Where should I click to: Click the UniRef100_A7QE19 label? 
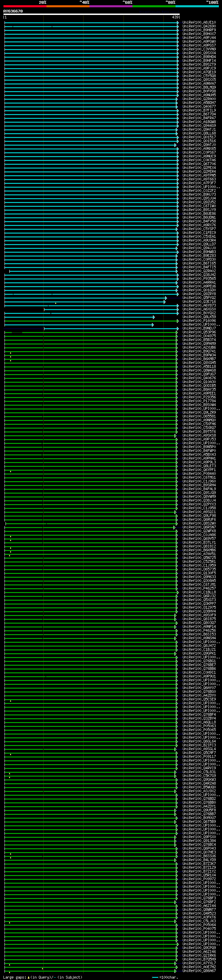pyautogui.click(x=199, y=72)
